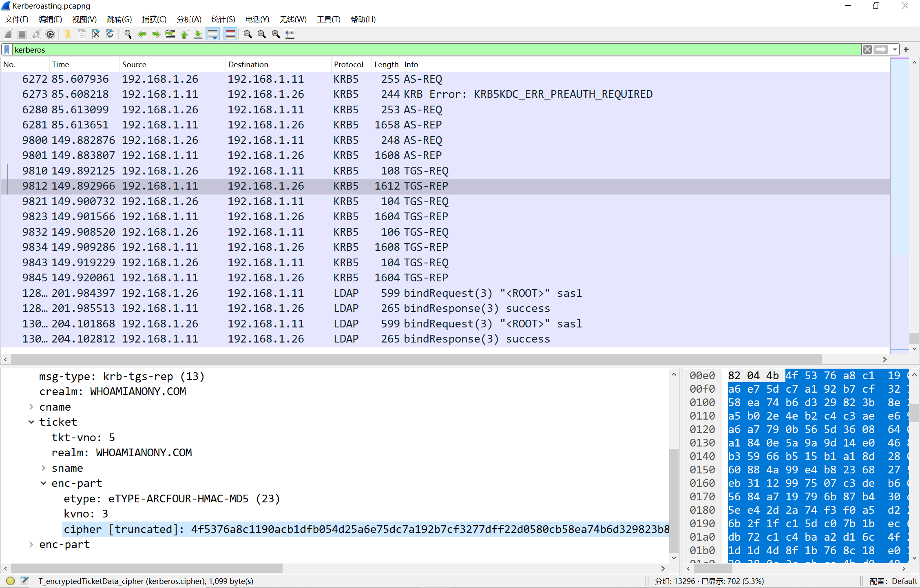Click the packet list horizontal scrollbar

[x=416, y=359]
